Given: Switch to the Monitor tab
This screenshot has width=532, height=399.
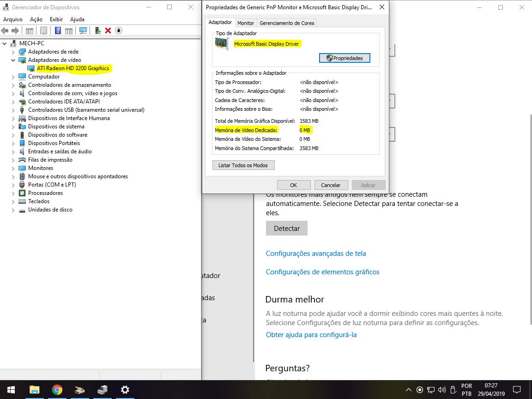Looking at the screenshot, I should [x=246, y=23].
